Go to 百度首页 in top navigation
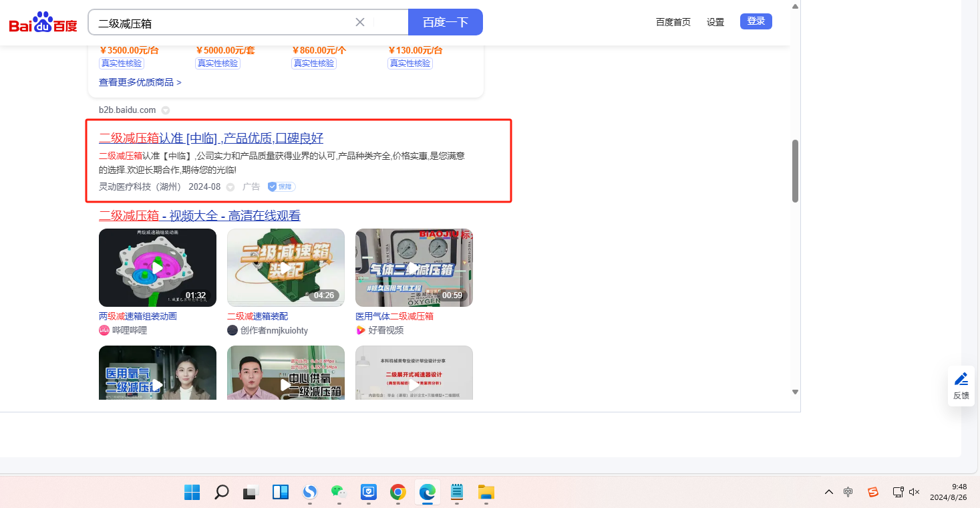Viewport: 980px width, 508px height. pyautogui.click(x=673, y=22)
